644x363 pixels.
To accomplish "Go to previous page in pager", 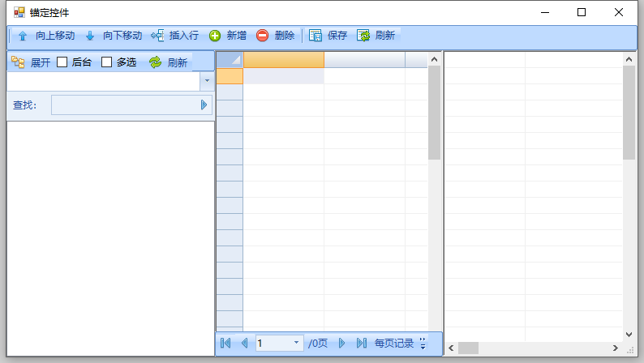I will pos(244,343).
